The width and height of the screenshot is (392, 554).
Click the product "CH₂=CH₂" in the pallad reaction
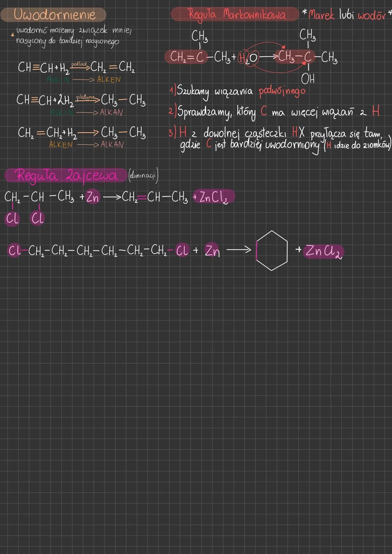pyautogui.click(x=113, y=67)
